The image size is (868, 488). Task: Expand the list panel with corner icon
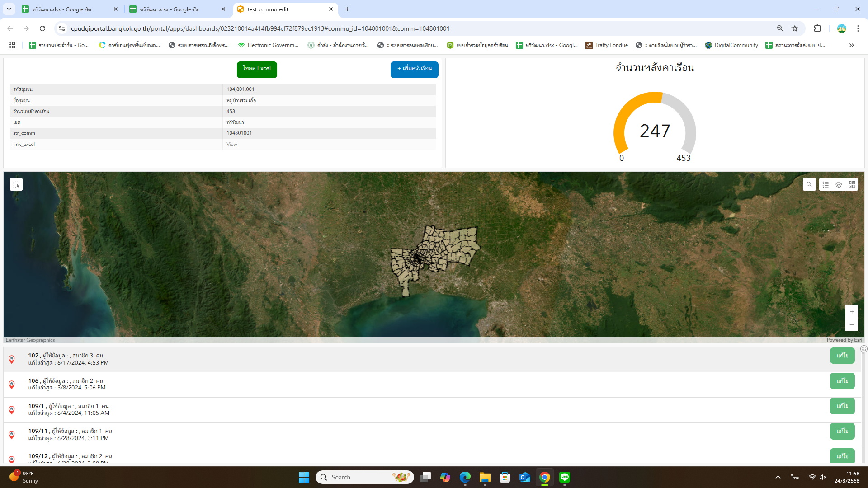(864, 349)
